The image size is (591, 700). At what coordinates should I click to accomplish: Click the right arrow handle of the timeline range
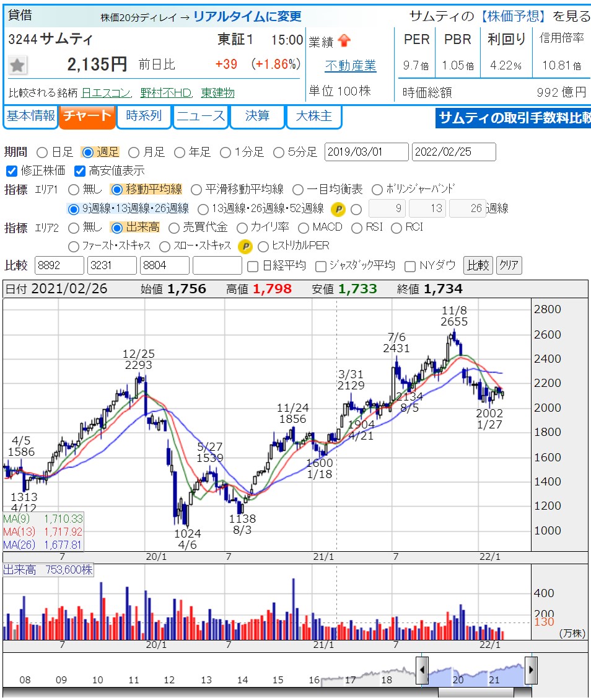tap(531, 670)
